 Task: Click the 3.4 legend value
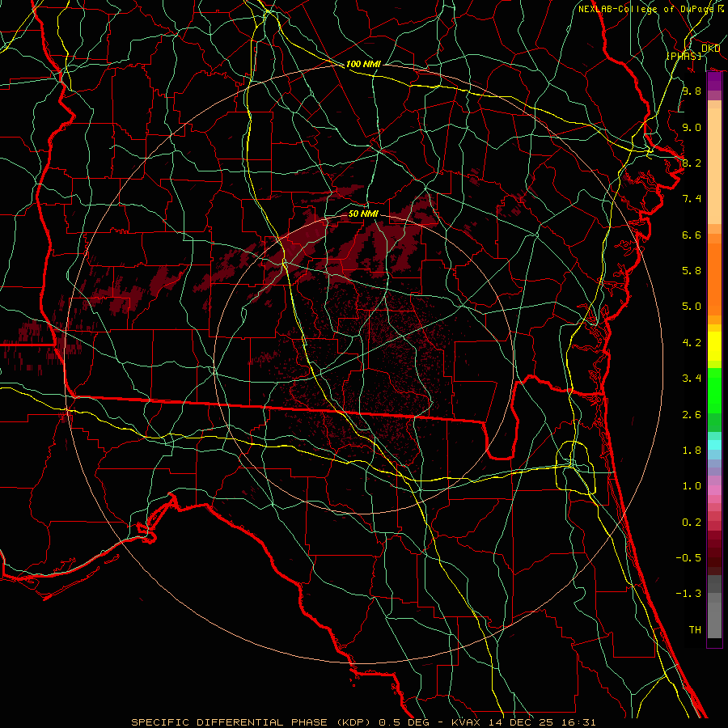[692, 379]
